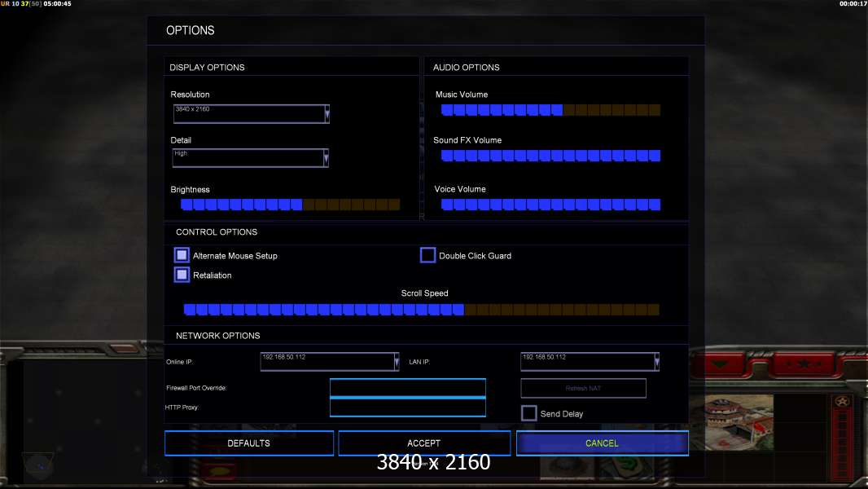
Task: Click the DISPLAY OPTIONS heading
Action: pyautogui.click(x=207, y=68)
